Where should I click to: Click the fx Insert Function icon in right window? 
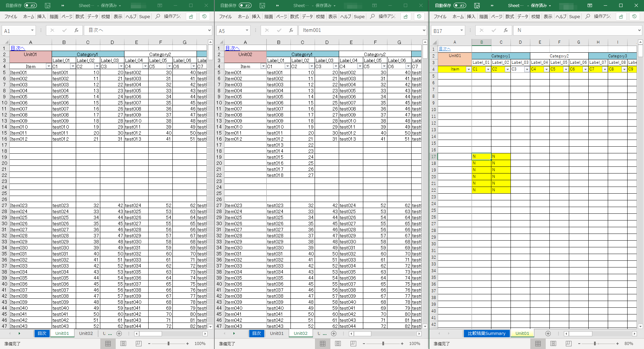[x=506, y=31]
